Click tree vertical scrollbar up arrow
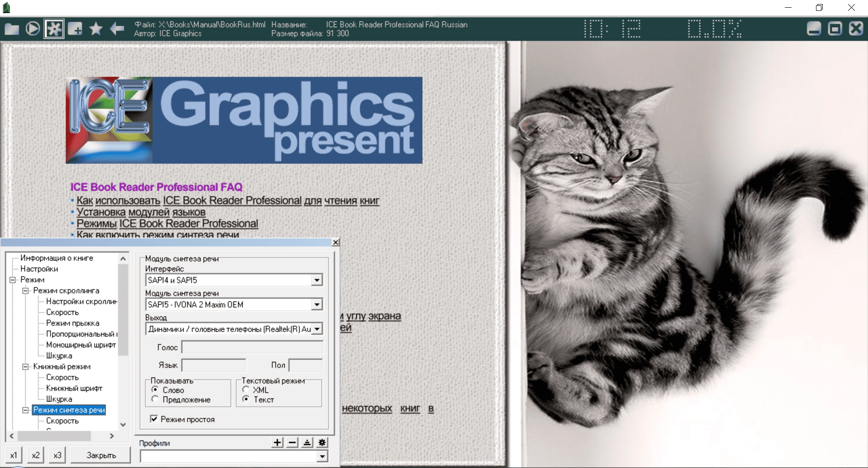 click(x=123, y=259)
